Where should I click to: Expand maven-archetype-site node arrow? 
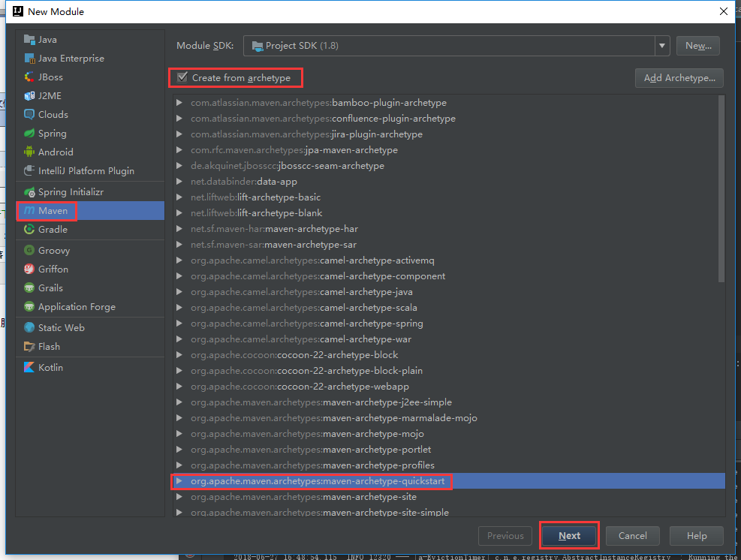179,497
